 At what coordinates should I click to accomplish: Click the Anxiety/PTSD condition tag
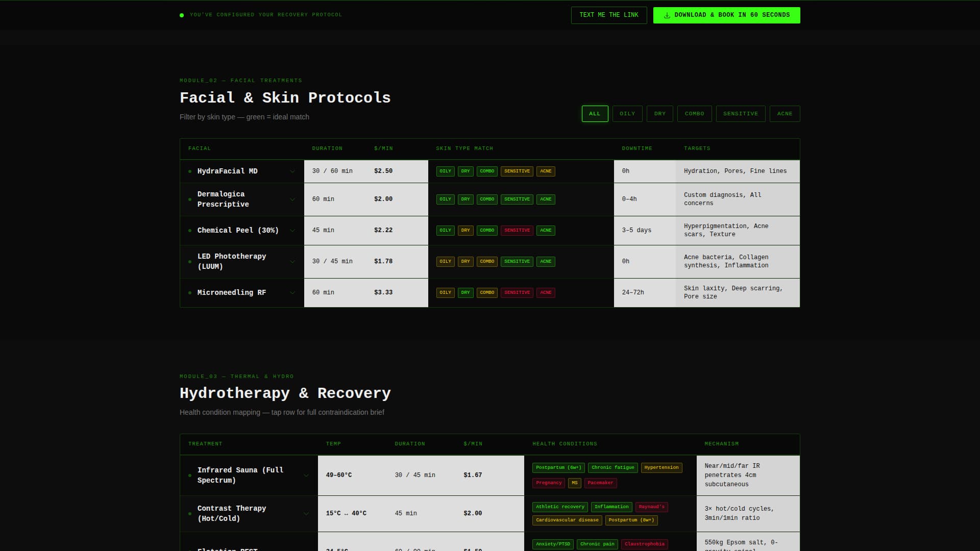[x=553, y=544]
